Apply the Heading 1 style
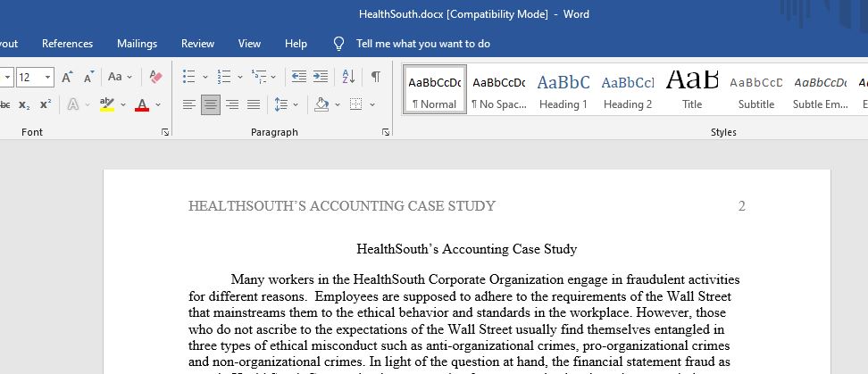This screenshot has height=374, width=868. point(563,88)
